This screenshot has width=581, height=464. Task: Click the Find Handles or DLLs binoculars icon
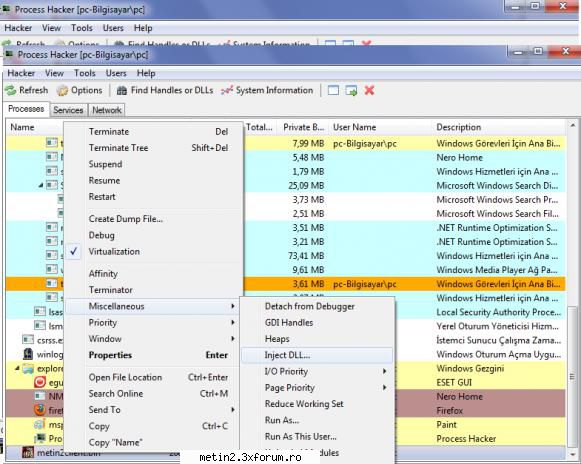point(122,90)
